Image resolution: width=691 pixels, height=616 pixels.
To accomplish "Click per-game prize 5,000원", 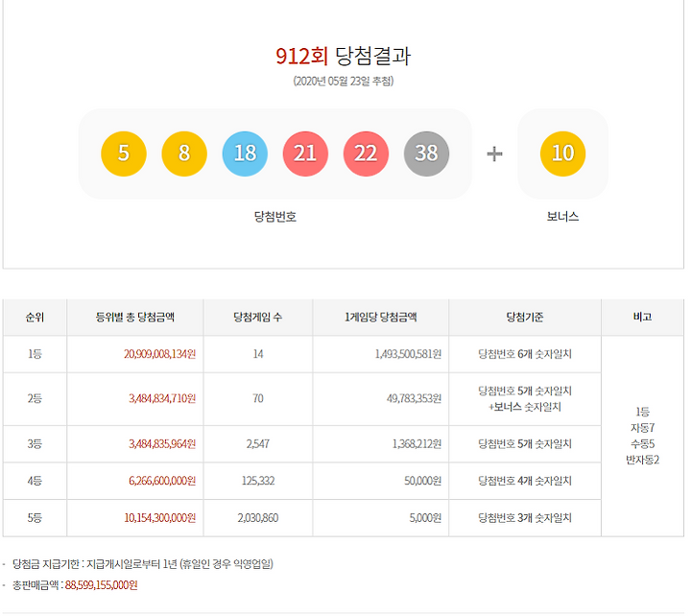I will coord(425,518).
